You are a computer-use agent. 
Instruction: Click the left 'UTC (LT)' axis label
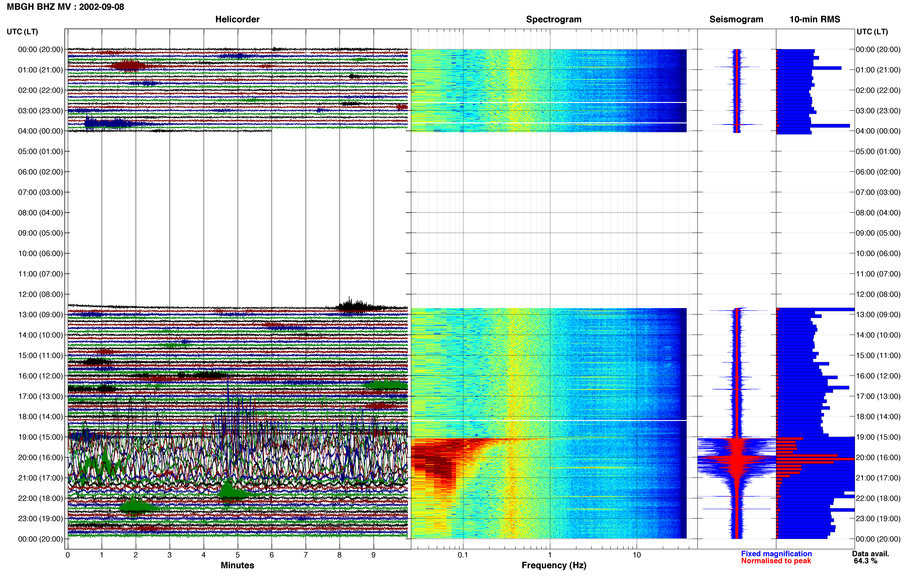click(x=22, y=32)
